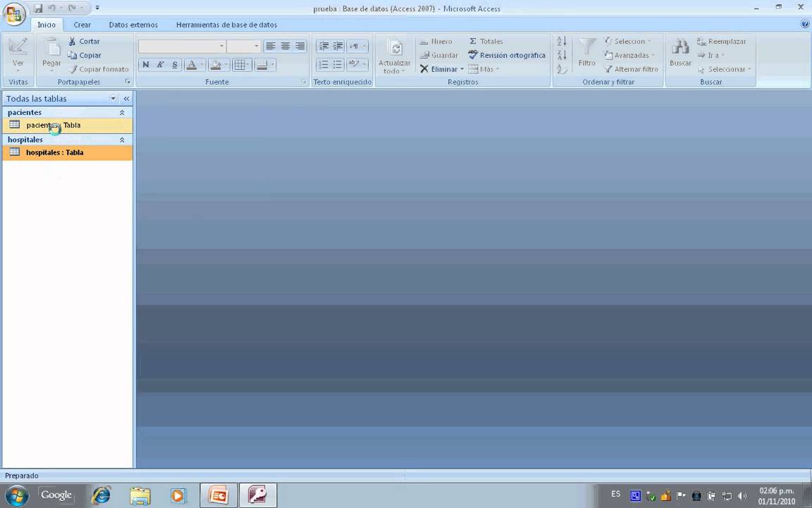Open Herramientas de base de datos tab
812x508 pixels.
226,25
